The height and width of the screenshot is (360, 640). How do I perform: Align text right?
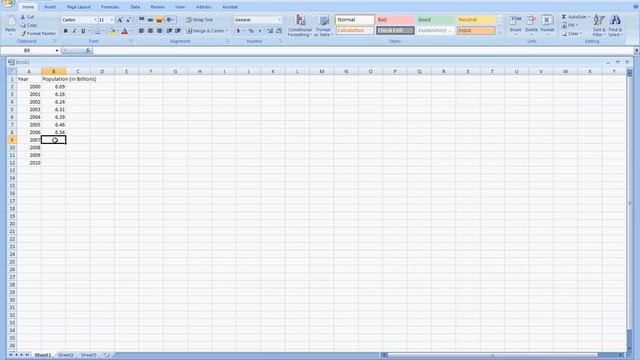159,31
